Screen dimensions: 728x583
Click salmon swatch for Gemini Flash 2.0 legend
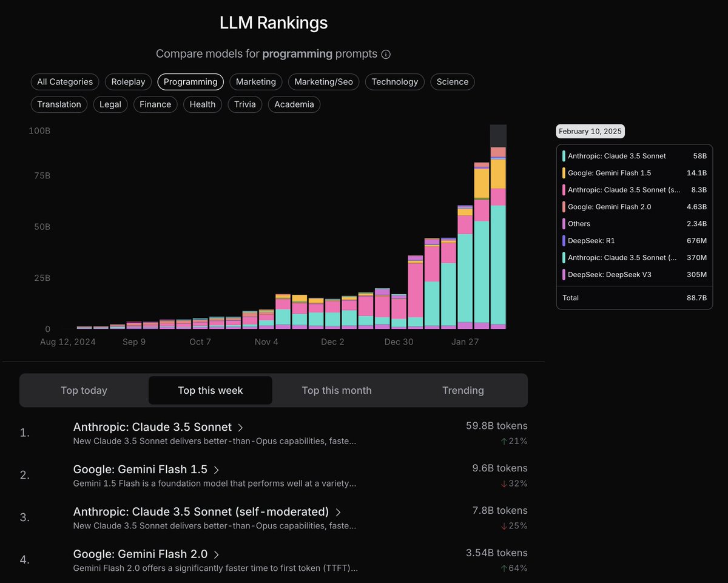click(564, 207)
